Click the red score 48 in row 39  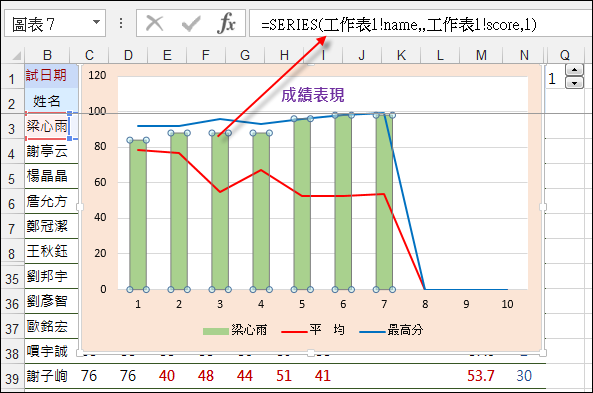(206, 376)
